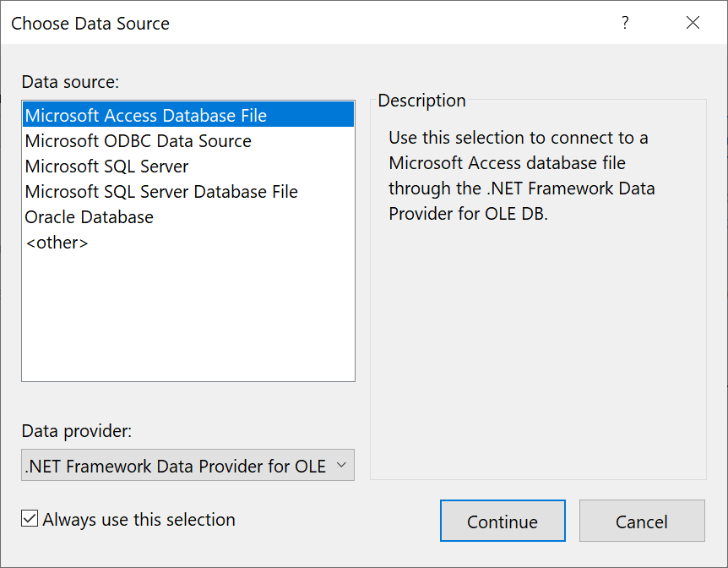Click the 'Data source:' label
Screen dimensions: 728x568
tap(70, 82)
